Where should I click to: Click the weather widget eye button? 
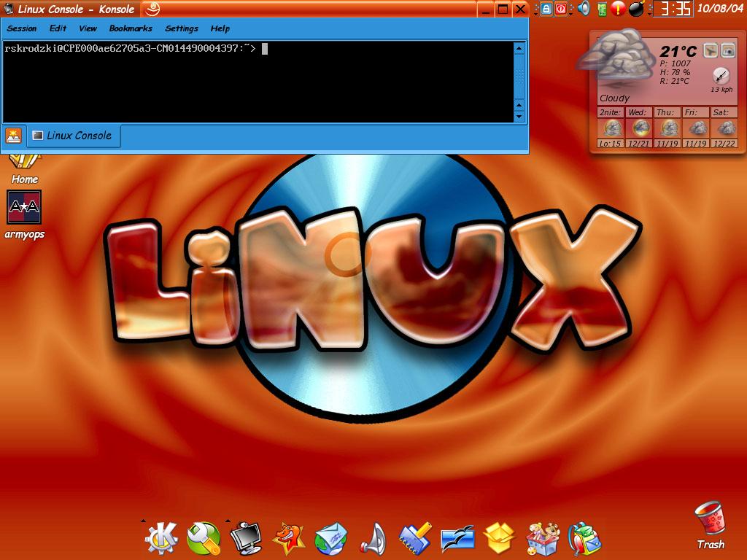728,50
